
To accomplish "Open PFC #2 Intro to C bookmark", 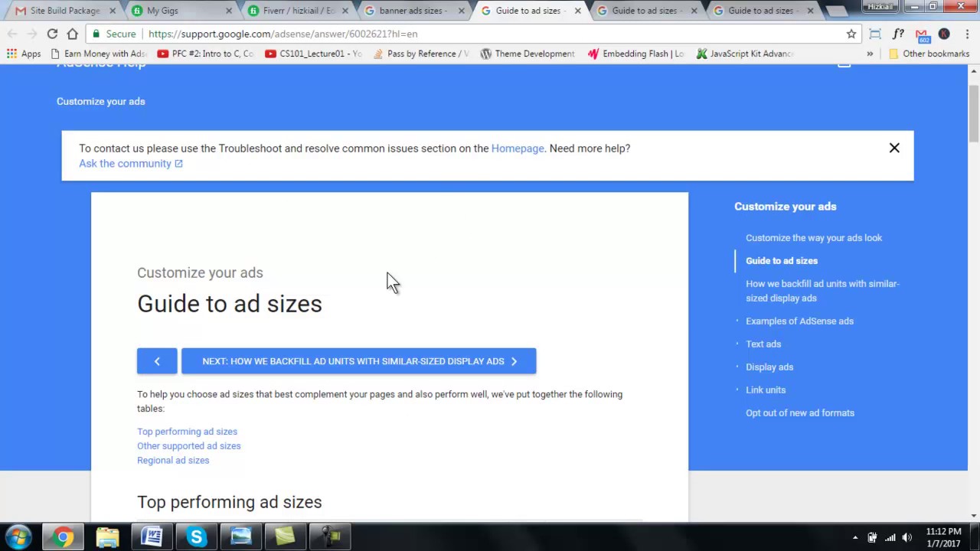I will [x=205, y=54].
